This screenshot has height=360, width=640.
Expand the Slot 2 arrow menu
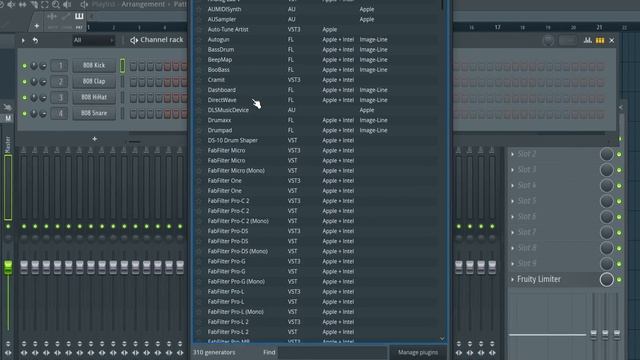(x=513, y=154)
